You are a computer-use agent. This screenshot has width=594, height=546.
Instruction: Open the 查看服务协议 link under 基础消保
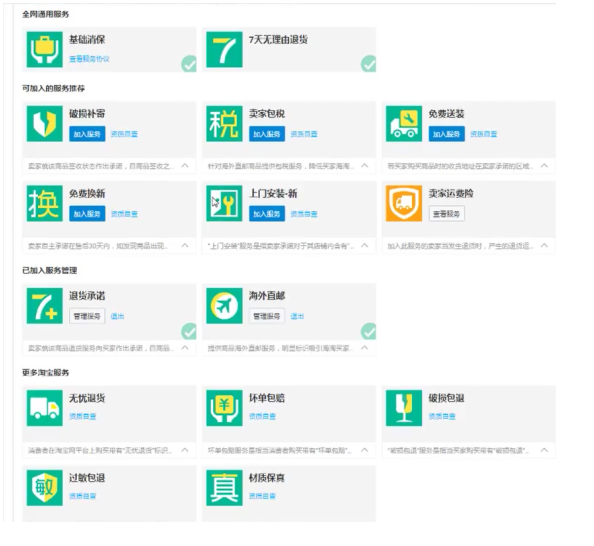click(x=89, y=59)
